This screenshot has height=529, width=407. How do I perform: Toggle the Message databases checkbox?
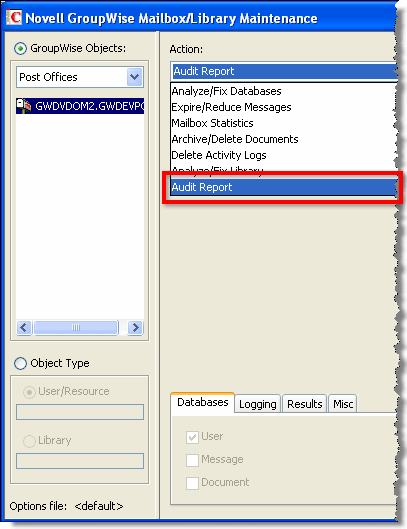(x=192, y=460)
